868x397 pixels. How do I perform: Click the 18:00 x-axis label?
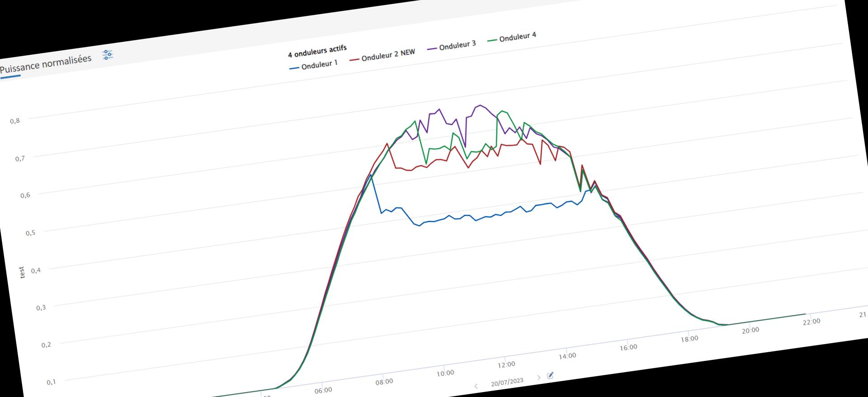(689, 339)
